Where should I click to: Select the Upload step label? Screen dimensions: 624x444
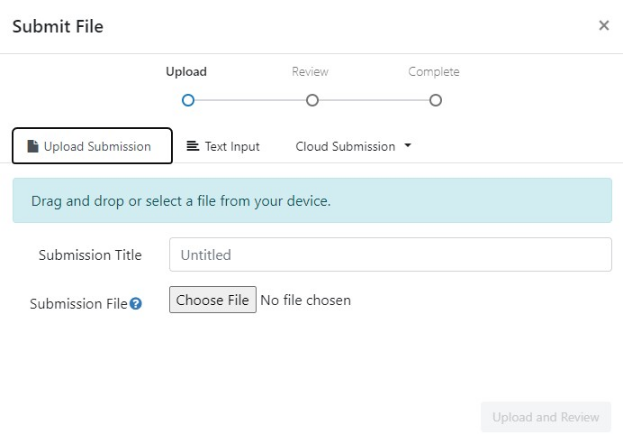tap(186, 72)
